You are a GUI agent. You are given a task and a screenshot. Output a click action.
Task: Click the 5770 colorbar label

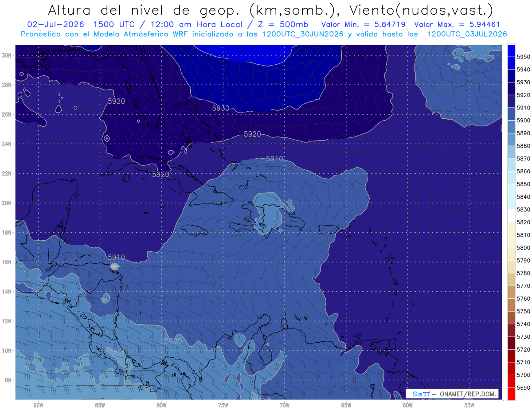524,286
